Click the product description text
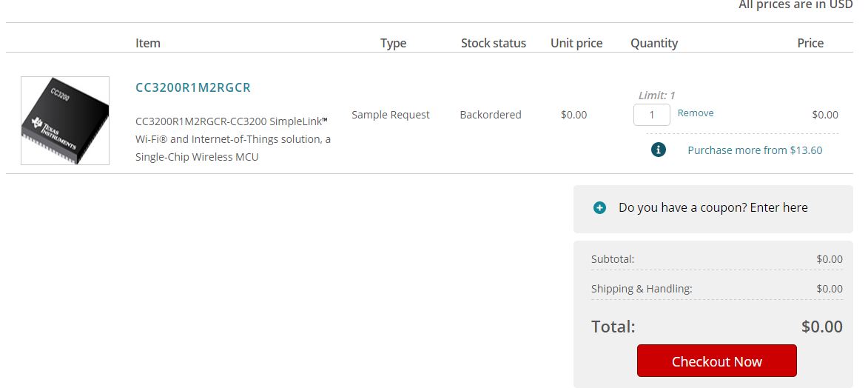The image size is (868, 388). tap(233, 138)
